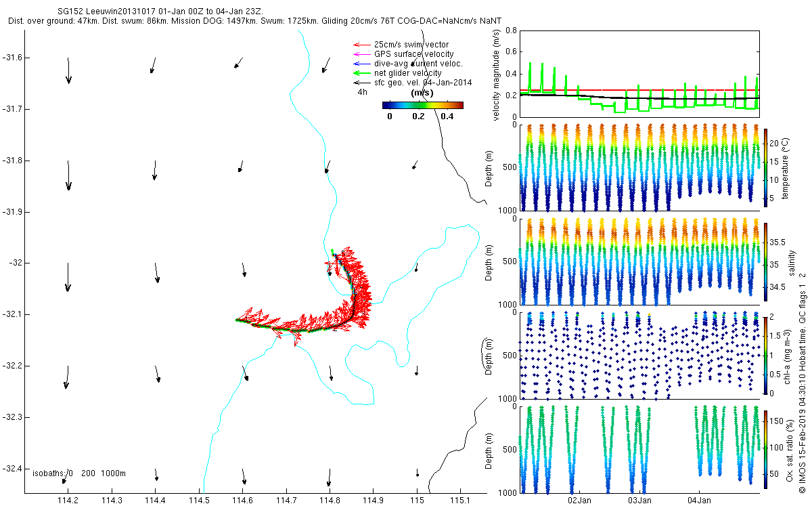The height and width of the screenshot is (508, 812).
Task: Click the '35.5' tick on the salinity colorbar
Action: pyautogui.click(x=777, y=242)
